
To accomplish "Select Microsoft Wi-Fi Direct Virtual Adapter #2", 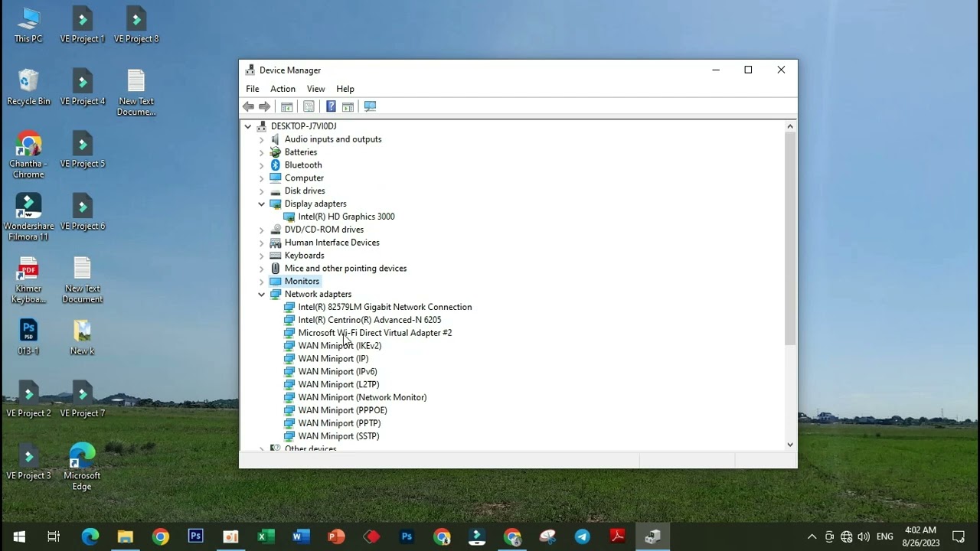I will point(374,333).
